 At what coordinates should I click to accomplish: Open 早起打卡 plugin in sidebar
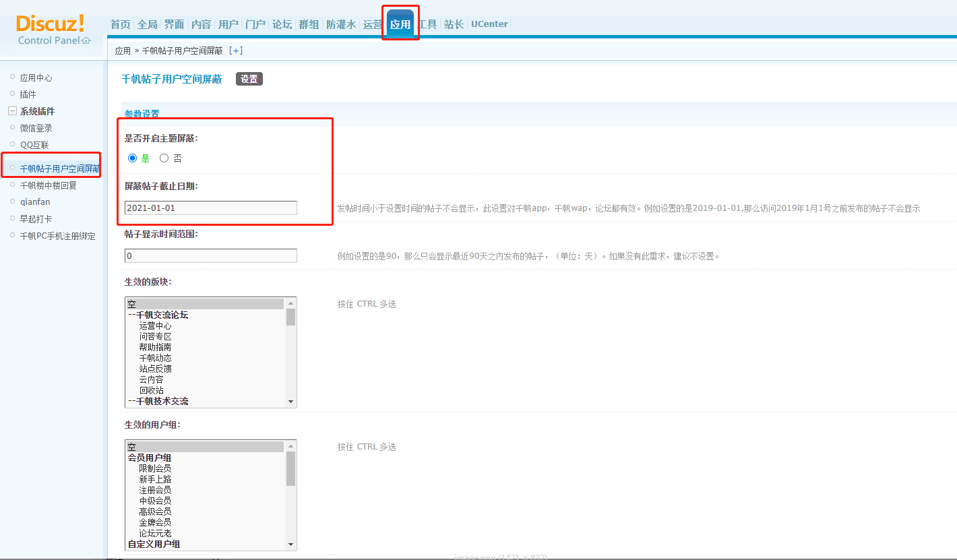pos(35,219)
